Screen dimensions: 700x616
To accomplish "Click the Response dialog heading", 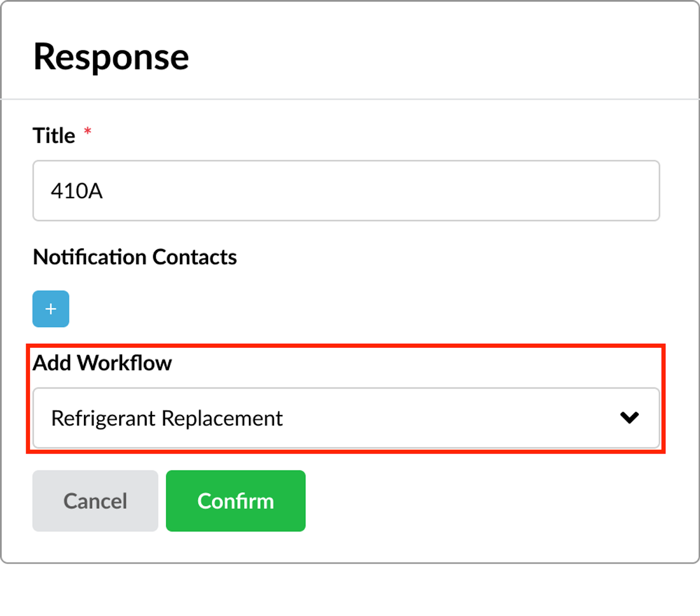I will (x=111, y=57).
